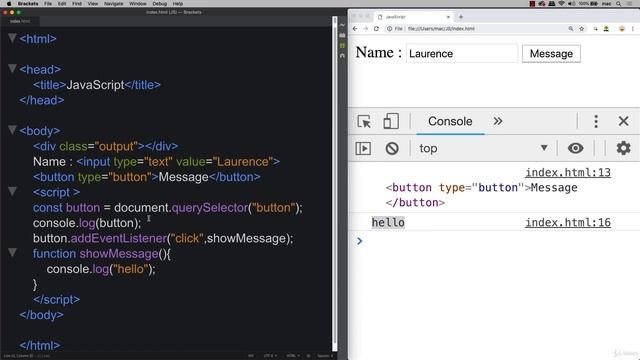Reload the page in Chrome
The image size is (640, 360).
[376, 29]
